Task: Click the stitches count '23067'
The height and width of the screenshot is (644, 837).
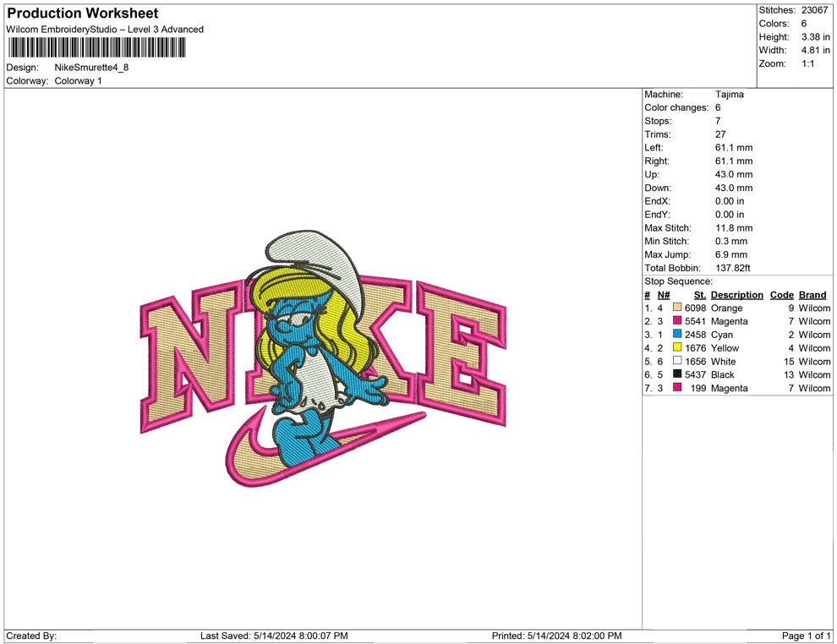Action: click(x=814, y=10)
